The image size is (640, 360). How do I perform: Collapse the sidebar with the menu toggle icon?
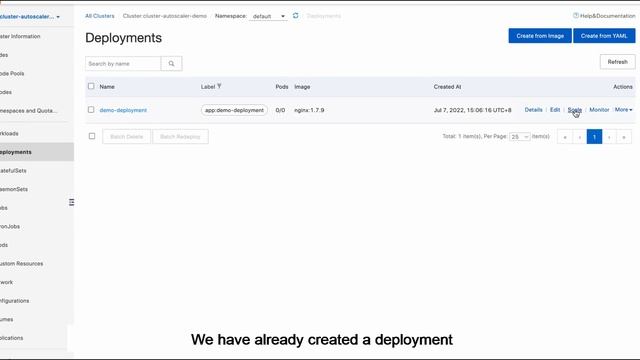tap(71, 202)
